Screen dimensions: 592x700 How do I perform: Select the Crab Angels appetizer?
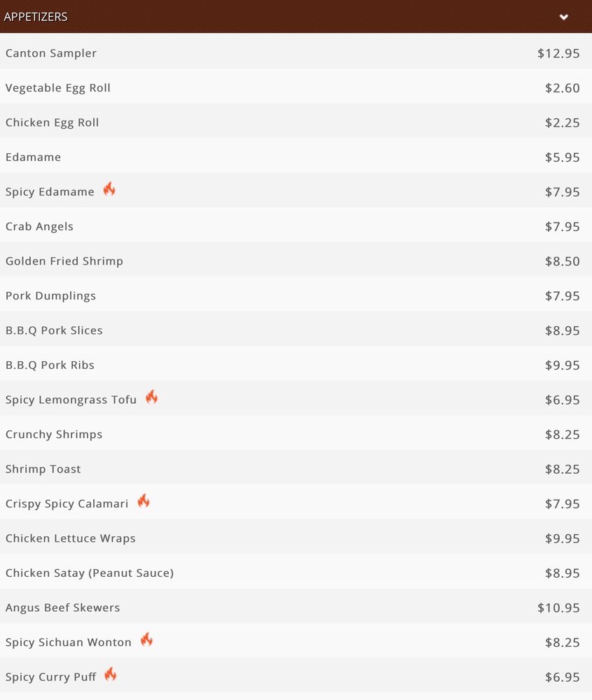296,226
